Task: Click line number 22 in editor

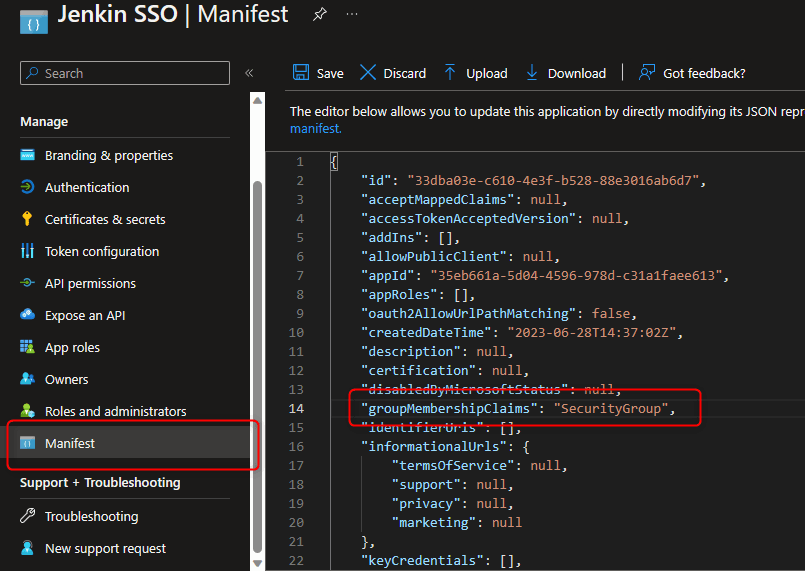Action: [x=296, y=561]
